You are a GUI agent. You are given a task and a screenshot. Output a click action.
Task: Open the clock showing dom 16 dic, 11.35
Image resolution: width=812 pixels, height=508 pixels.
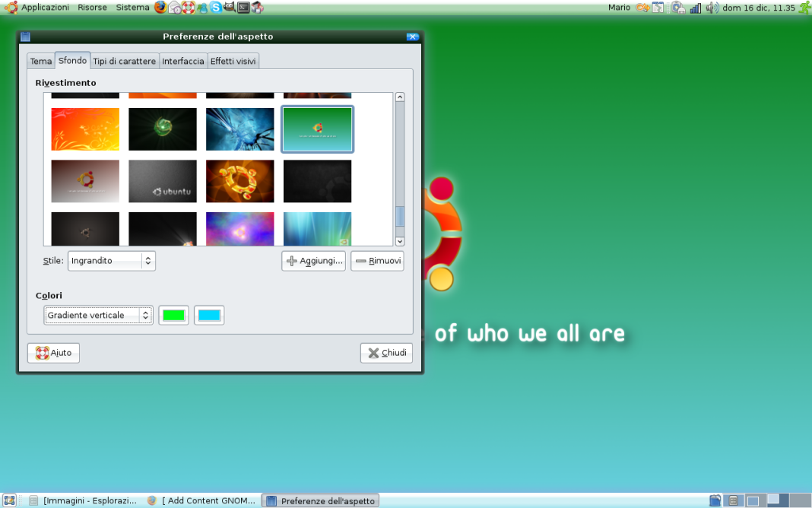759,8
